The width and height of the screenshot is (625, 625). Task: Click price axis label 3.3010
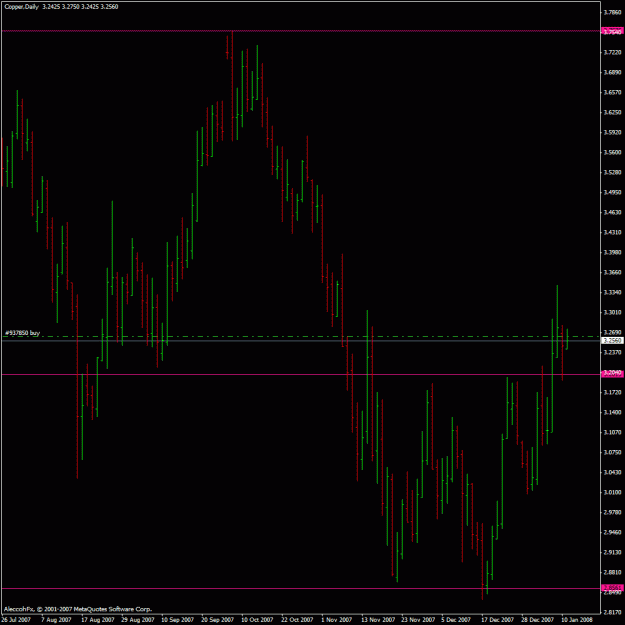coord(612,312)
